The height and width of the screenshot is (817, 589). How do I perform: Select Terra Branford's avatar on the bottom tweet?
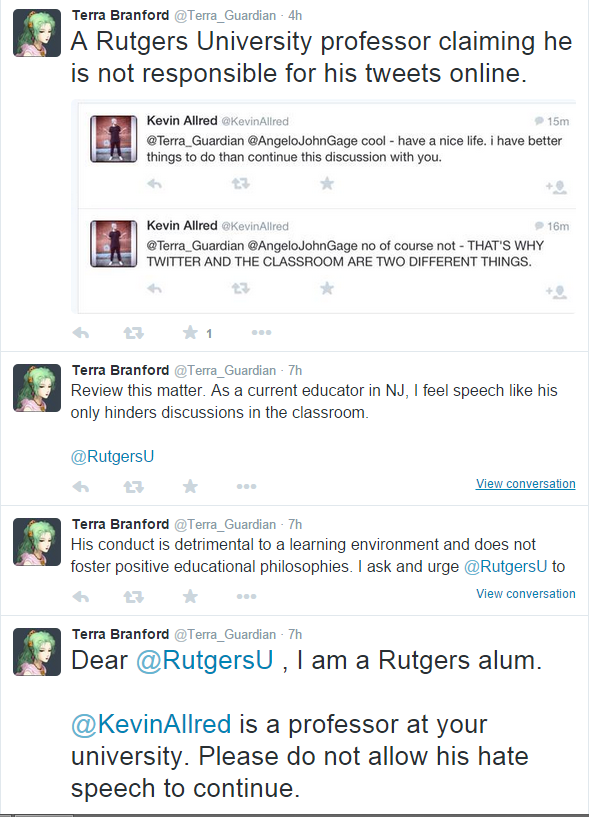click(x=37, y=653)
